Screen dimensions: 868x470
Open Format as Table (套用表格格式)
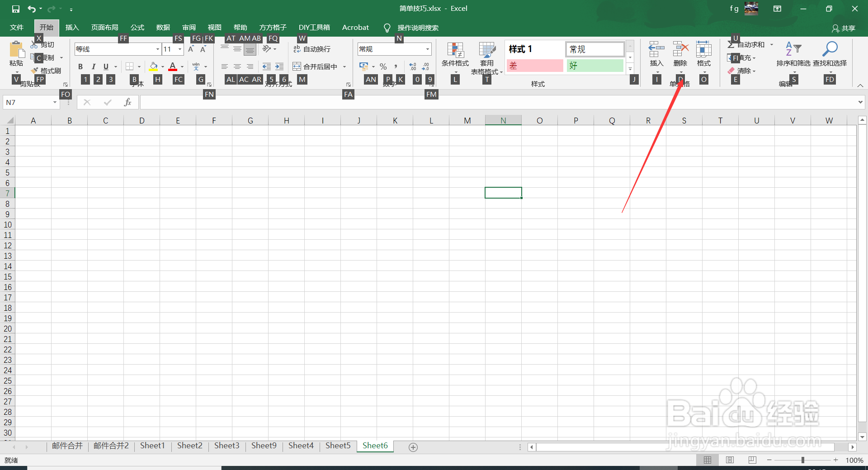(x=487, y=58)
